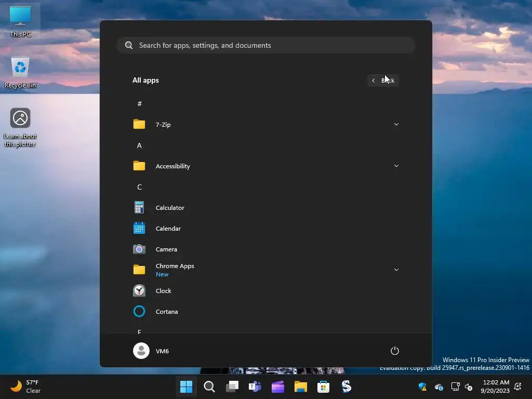Click the muted volume tray icon
Image resolution: width=532 pixels, height=399 pixels.
[x=469, y=387]
